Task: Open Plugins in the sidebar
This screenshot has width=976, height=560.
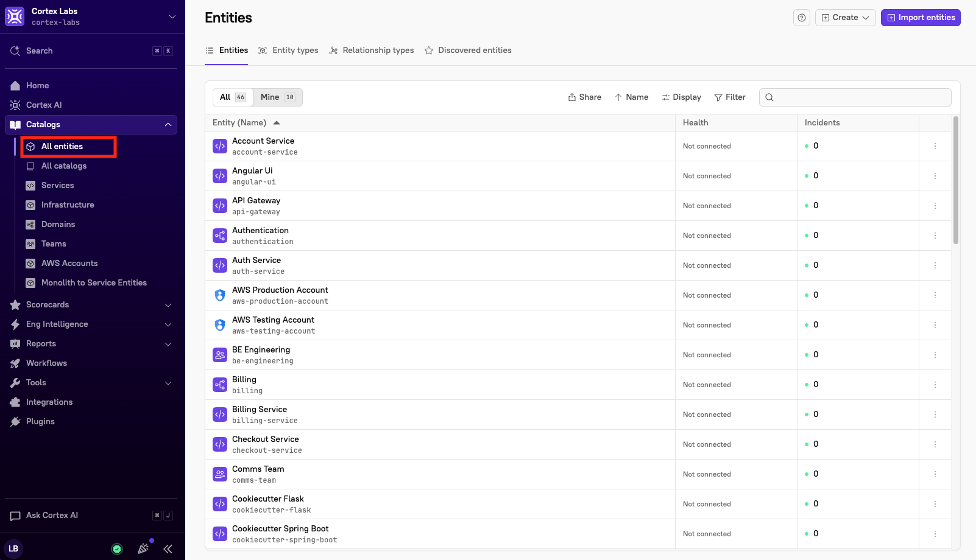Action: (91, 422)
